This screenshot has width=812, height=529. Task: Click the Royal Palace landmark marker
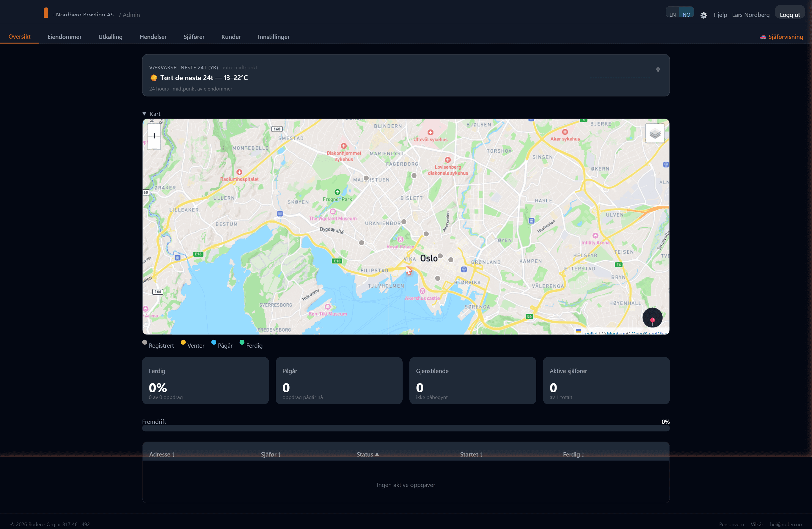tap(401, 239)
